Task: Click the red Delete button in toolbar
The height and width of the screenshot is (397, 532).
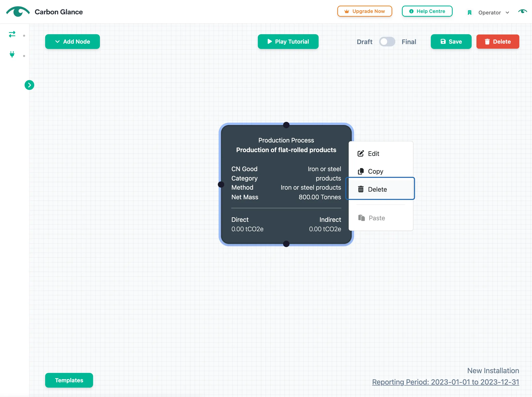Action: pyautogui.click(x=498, y=42)
